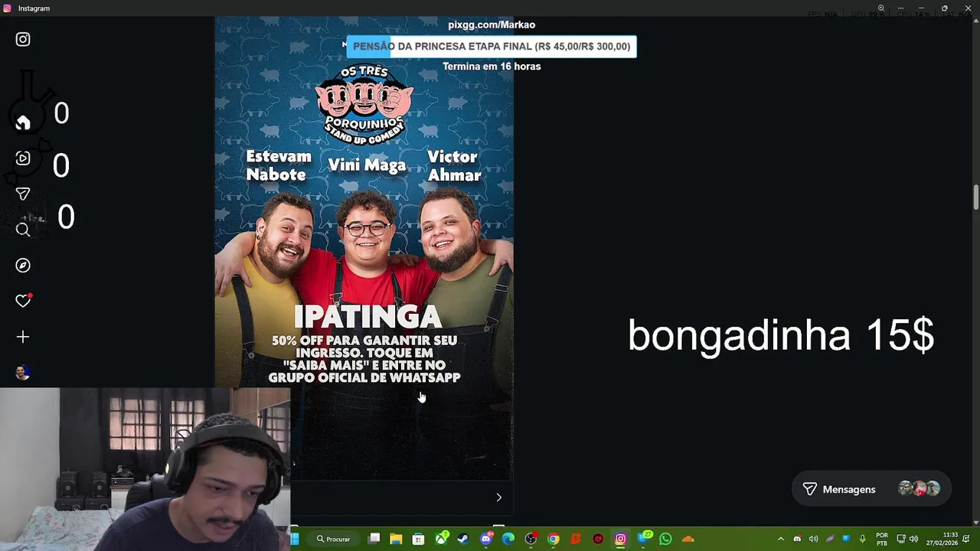Click the Pensão da Princesa goal progress bar

pos(492,47)
